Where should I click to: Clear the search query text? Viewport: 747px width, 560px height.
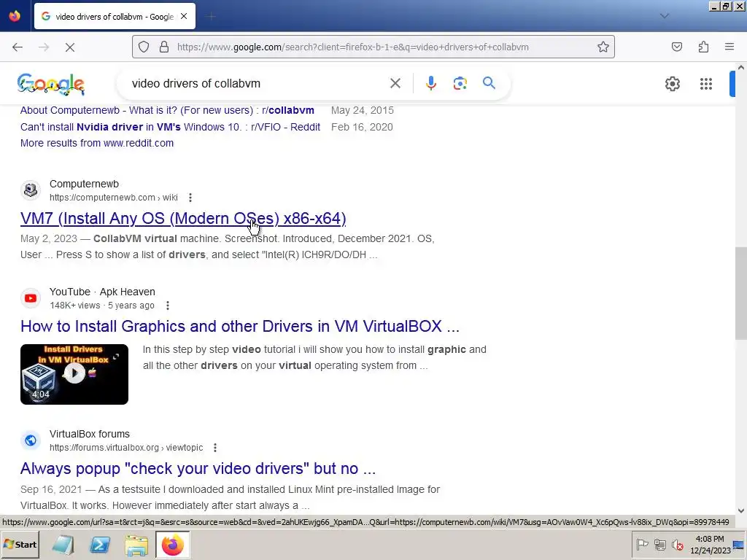pos(395,83)
